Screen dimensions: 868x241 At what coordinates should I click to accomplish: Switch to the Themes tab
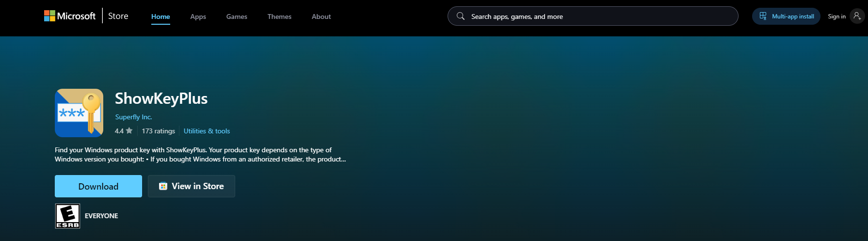tap(279, 16)
